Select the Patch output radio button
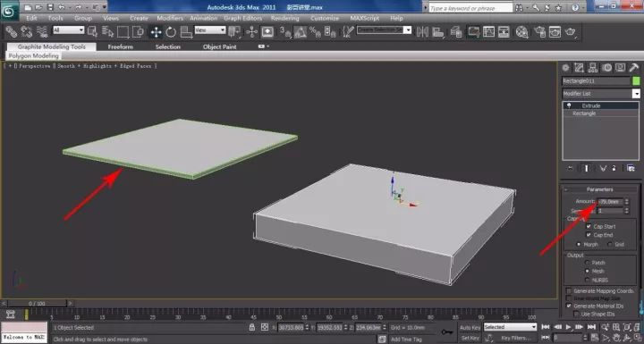Viewport: 644px width, 344px height. 587,263
